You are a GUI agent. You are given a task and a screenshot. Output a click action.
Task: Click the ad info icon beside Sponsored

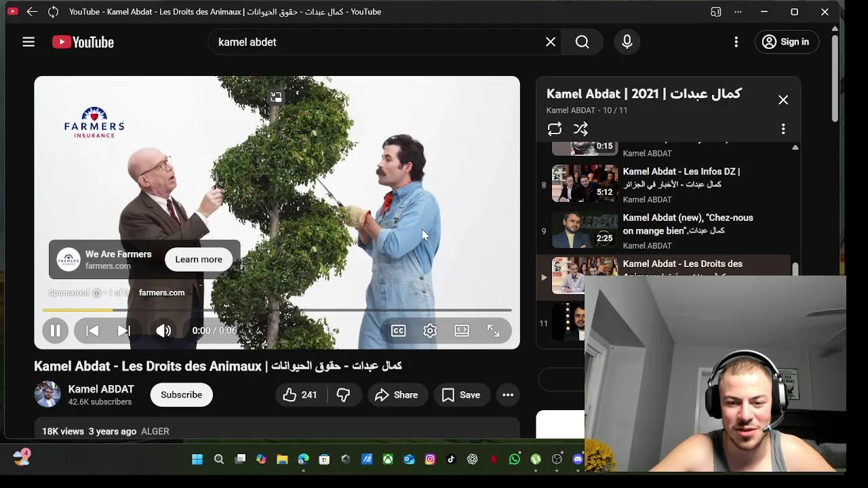point(96,293)
